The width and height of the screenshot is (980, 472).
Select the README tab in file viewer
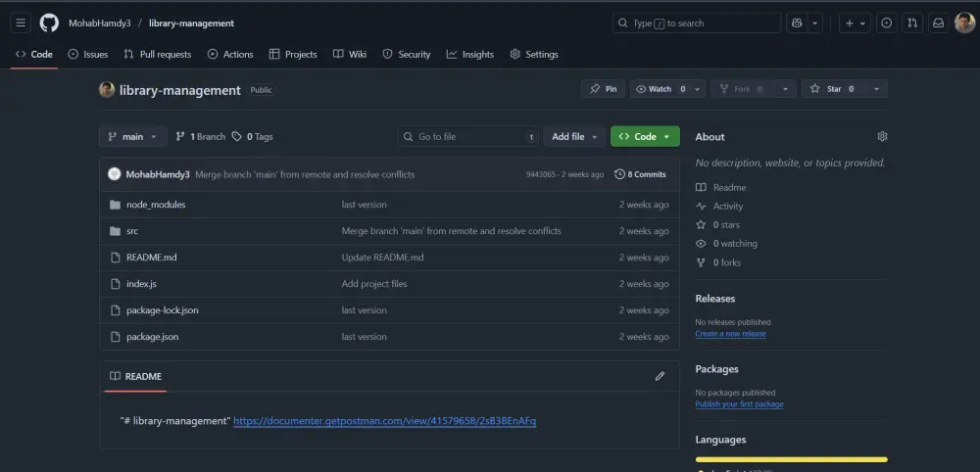[x=135, y=376]
